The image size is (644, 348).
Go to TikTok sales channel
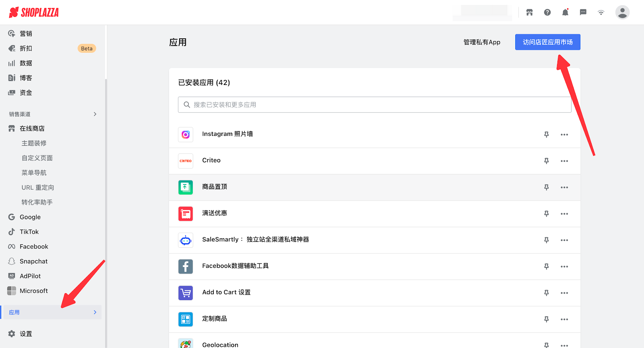tap(29, 232)
